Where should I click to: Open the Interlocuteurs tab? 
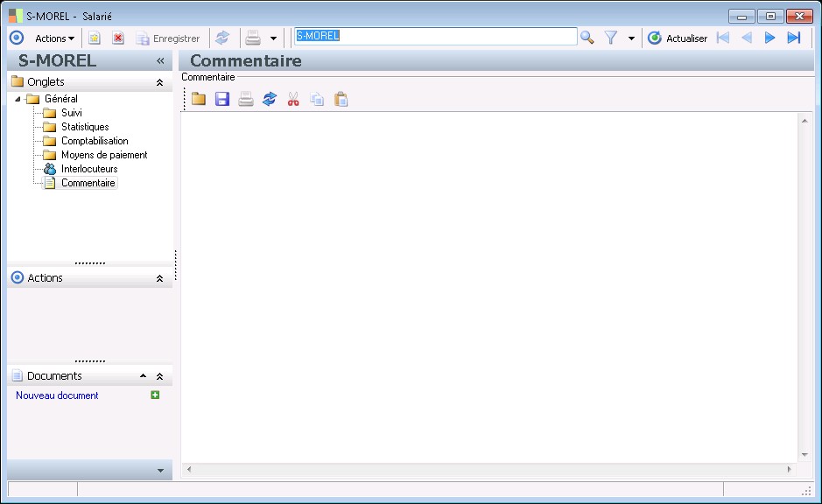click(89, 169)
